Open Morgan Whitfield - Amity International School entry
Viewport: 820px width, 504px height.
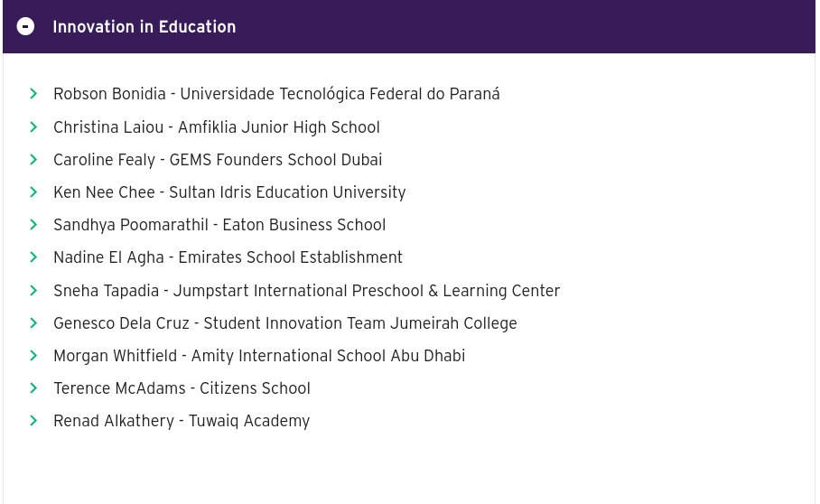pos(259,356)
